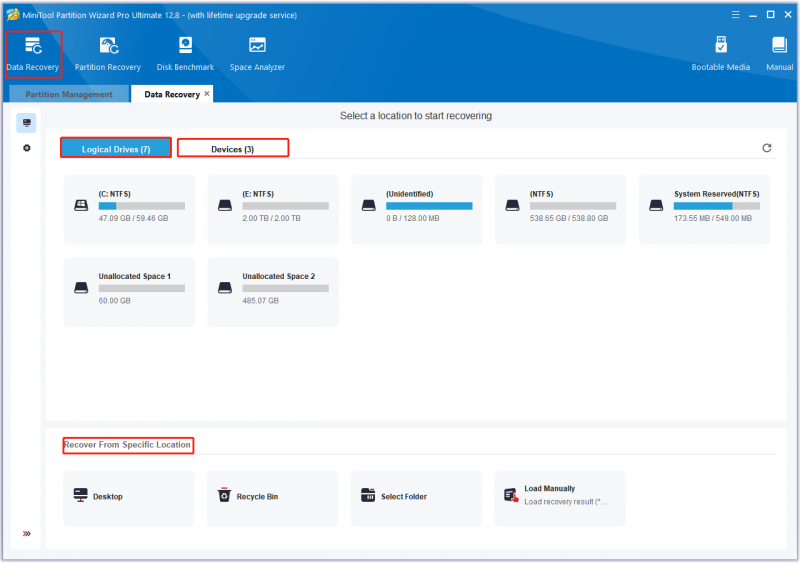Switch to Devices (3) tab

(233, 149)
